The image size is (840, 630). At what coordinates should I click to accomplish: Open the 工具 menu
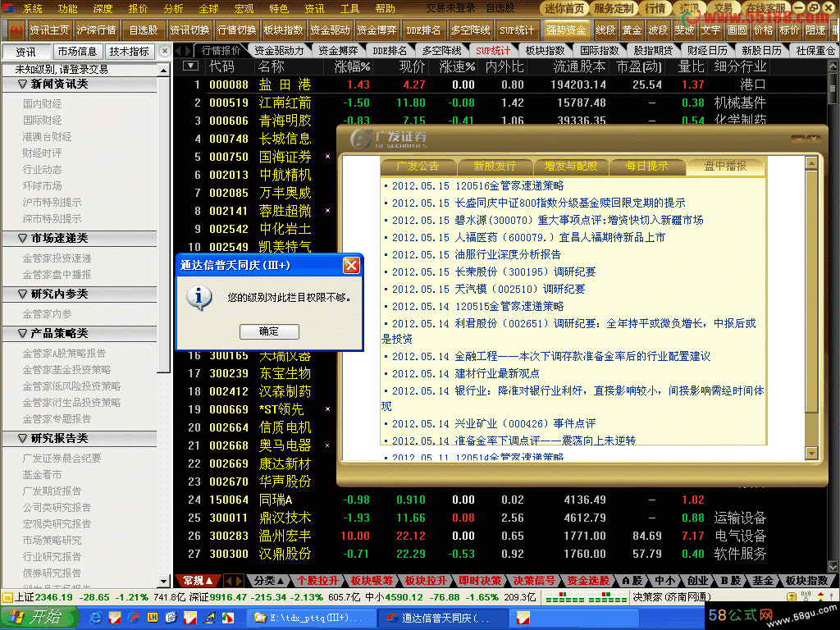point(349,8)
